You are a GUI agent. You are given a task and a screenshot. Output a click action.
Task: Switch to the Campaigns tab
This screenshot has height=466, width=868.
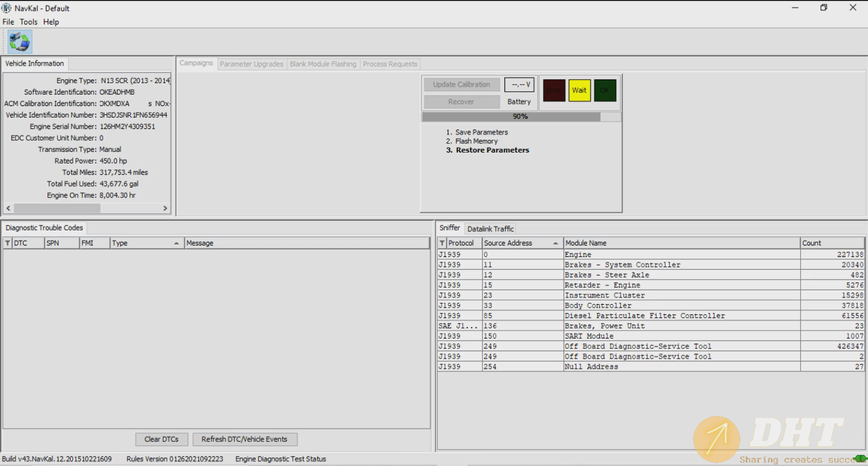point(196,63)
